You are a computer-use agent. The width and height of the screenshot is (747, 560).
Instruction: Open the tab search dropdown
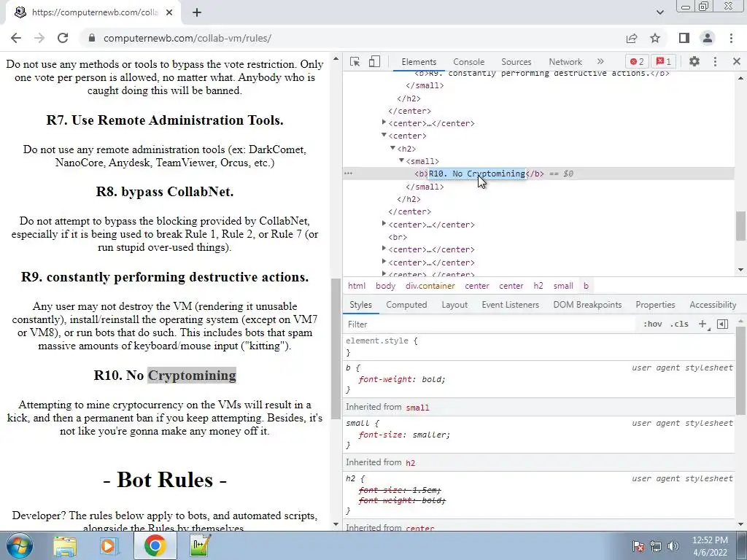[x=659, y=12]
